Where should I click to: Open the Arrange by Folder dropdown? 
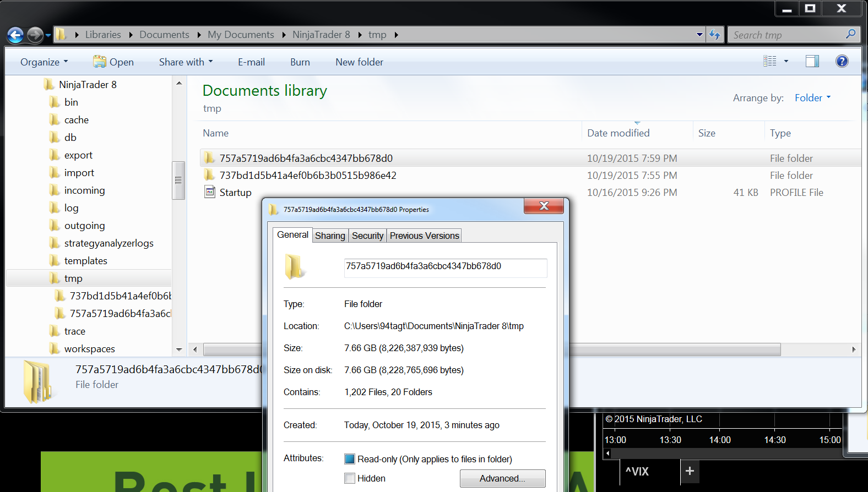[812, 98]
